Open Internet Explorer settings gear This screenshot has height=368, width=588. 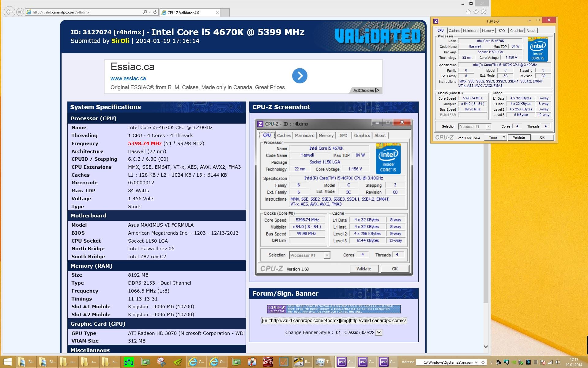[x=484, y=12]
